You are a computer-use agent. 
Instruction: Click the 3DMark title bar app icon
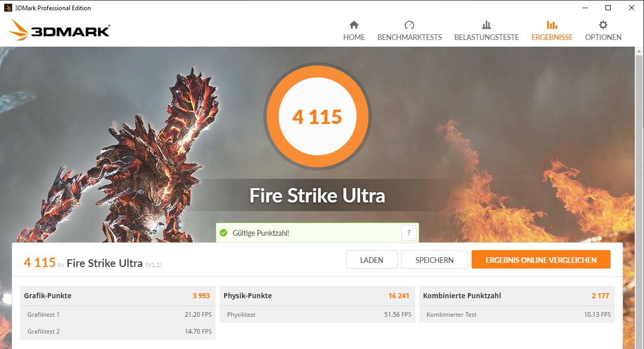pos(8,8)
